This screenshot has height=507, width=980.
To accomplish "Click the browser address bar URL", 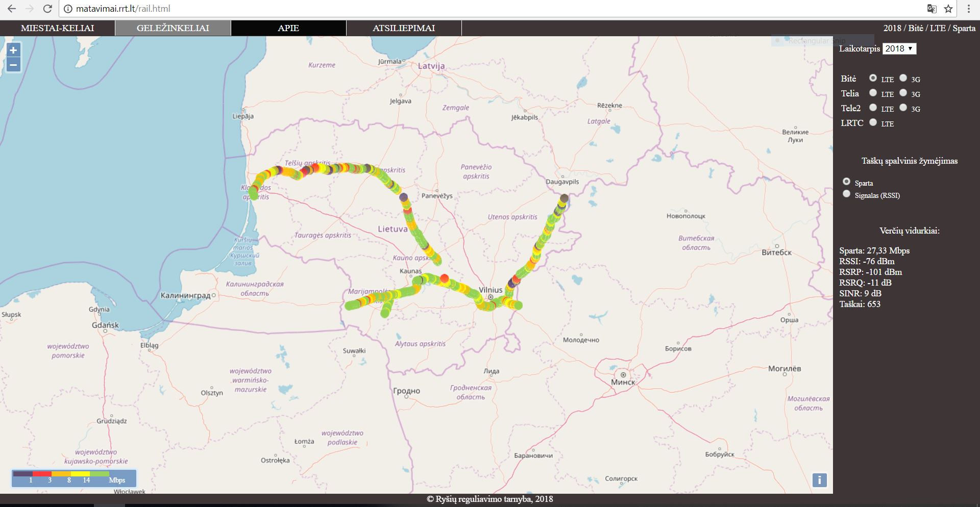I will (123, 9).
